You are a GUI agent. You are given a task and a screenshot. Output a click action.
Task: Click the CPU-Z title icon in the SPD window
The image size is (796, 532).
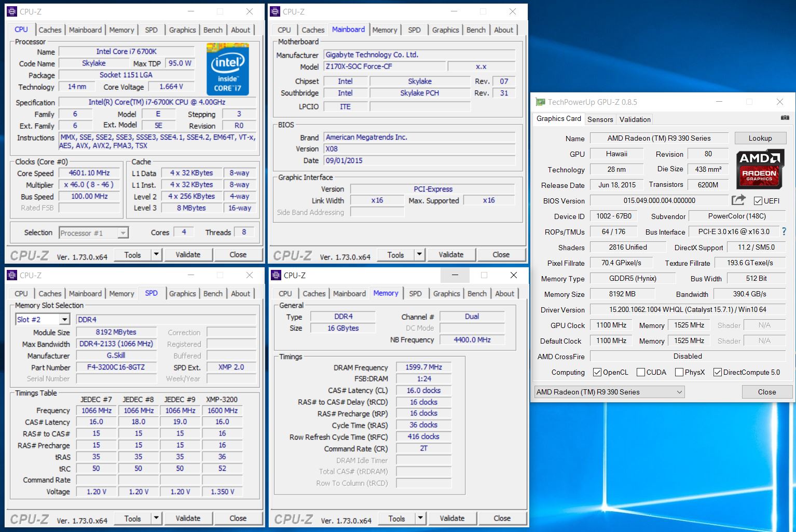coord(11,275)
